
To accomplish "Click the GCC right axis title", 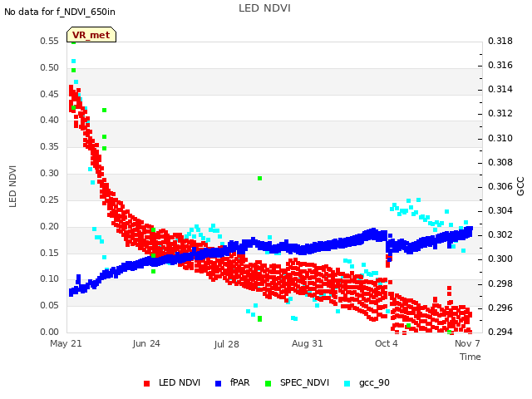I will [x=520, y=186].
